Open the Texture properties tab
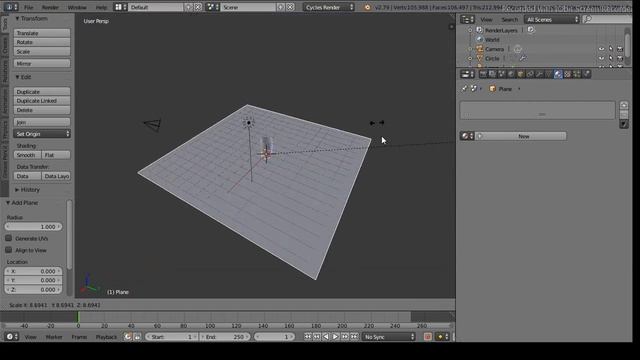 click(567, 74)
